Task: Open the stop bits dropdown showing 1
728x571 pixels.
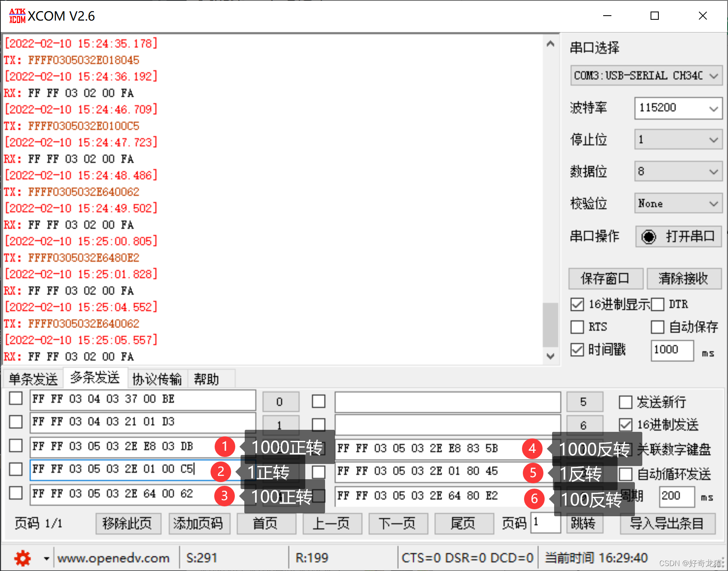Action: 678,140
